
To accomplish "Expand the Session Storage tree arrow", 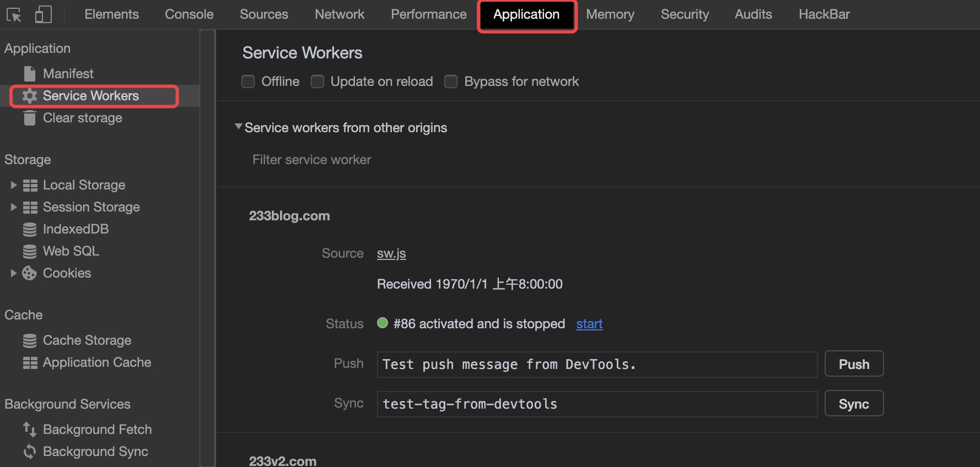I will pyautogui.click(x=14, y=207).
